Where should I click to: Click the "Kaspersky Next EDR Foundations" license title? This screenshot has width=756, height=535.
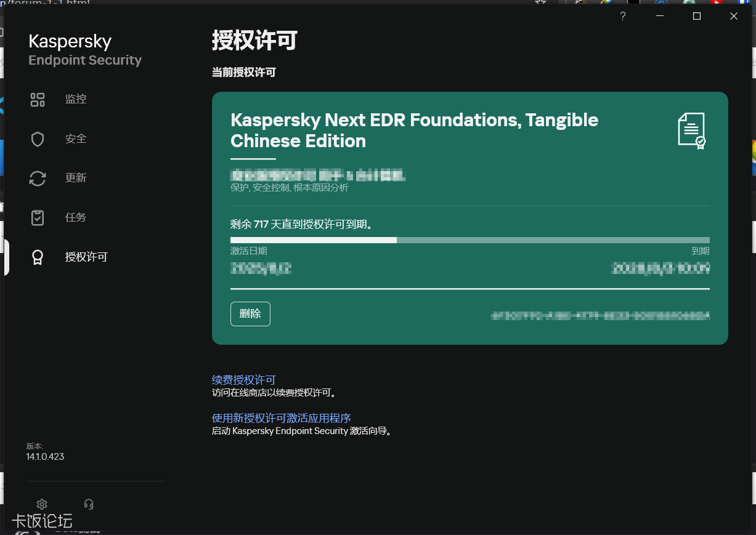tap(415, 130)
